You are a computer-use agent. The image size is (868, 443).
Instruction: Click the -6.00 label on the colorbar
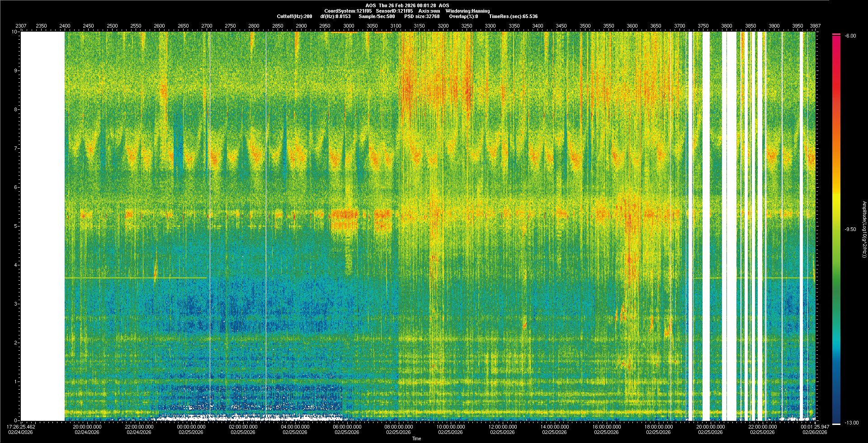(x=850, y=36)
